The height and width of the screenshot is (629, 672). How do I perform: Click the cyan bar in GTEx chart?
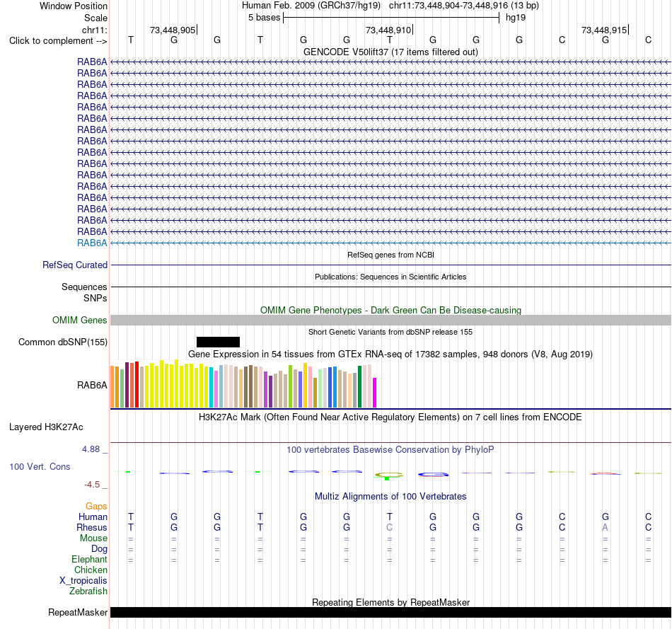[212, 387]
